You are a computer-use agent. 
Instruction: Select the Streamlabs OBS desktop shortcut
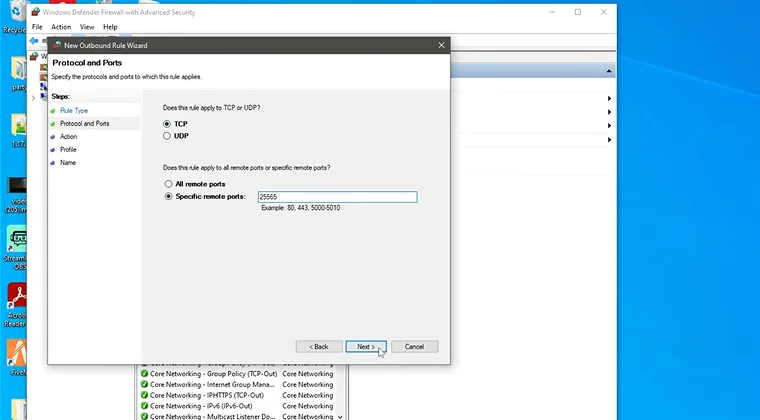(16, 247)
